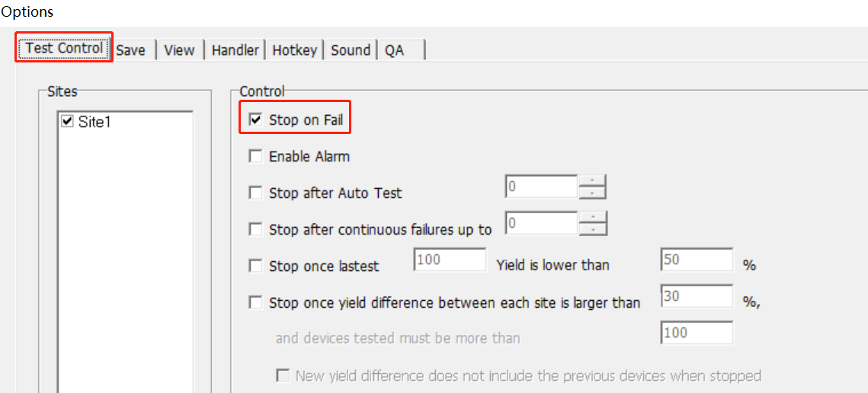The height and width of the screenshot is (393, 868).
Task: Click the Test Control tab
Action: [x=64, y=48]
